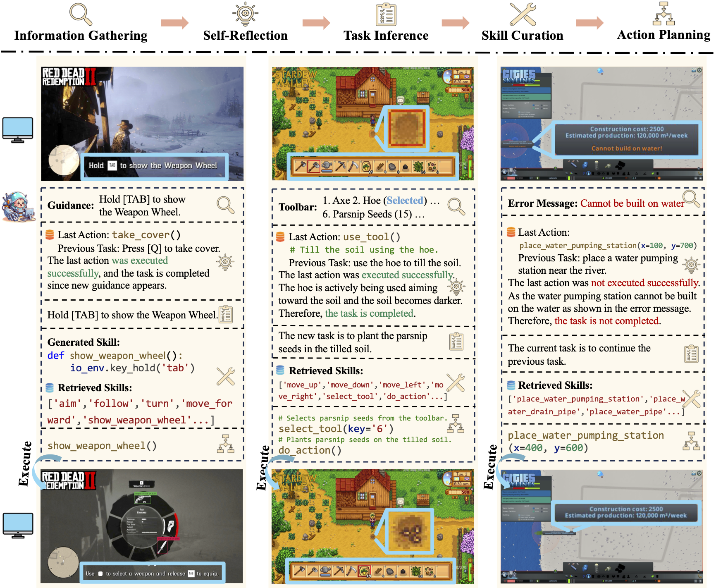This screenshot has width=716, height=588.
Task: Select the axe in lower Stardew toolbar
Action: pyautogui.click(x=300, y=571)
